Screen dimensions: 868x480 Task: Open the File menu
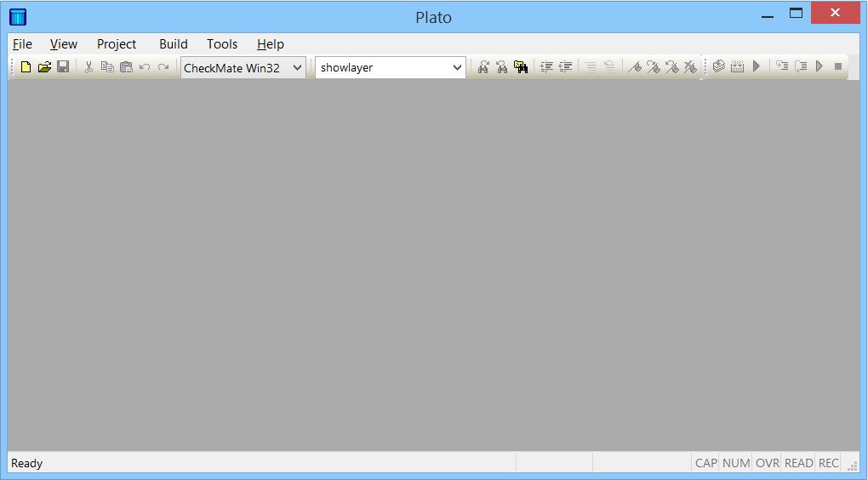[x=22, y=44]
